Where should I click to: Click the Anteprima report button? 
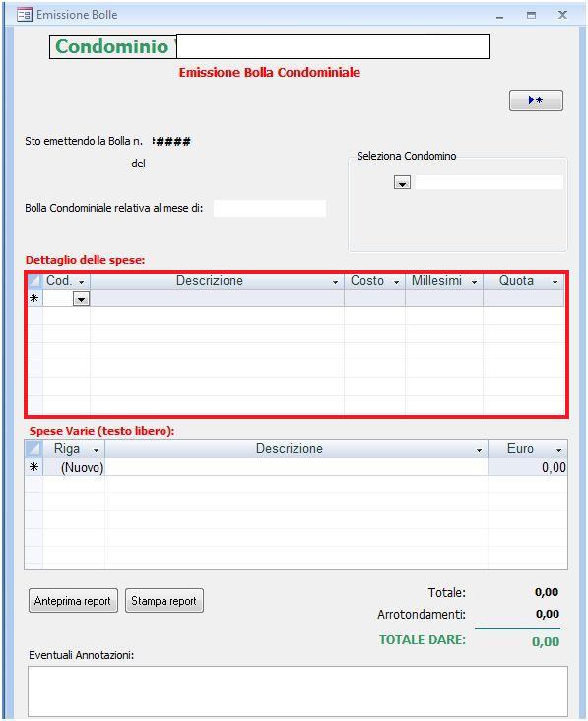click(x=73, y=601)
